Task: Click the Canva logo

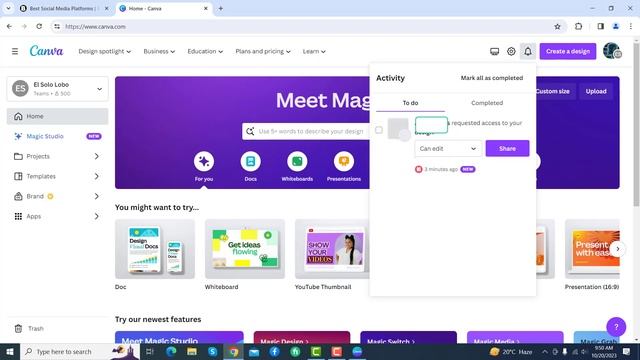Action: tap(47, 51)
